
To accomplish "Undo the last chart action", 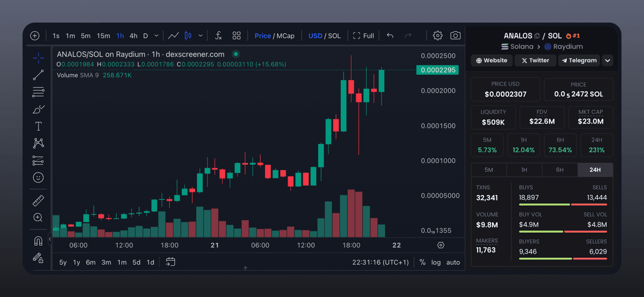I will pos(390,36).
